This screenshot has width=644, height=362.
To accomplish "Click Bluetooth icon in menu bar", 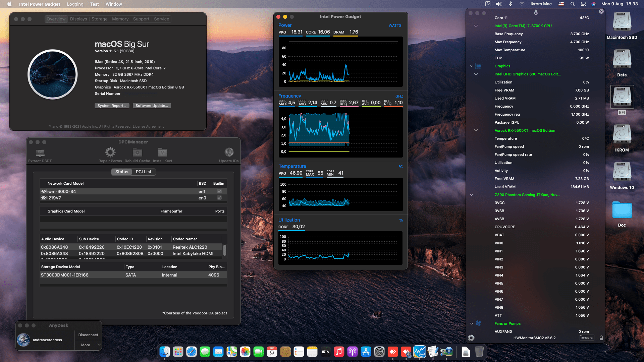I will [x=511, y=4].
